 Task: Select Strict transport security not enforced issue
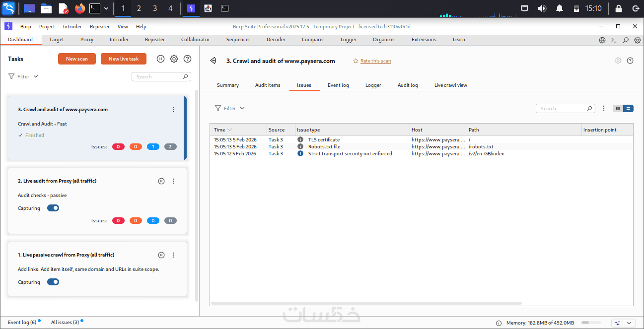pos(422,154)
